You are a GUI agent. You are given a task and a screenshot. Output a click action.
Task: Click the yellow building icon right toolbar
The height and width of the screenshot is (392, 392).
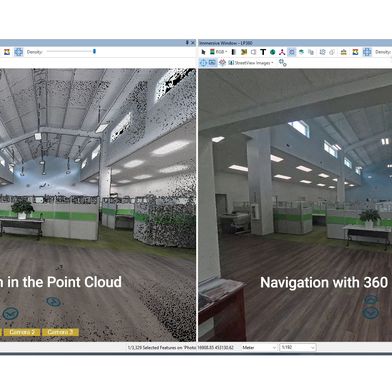(x=344, y=52)
